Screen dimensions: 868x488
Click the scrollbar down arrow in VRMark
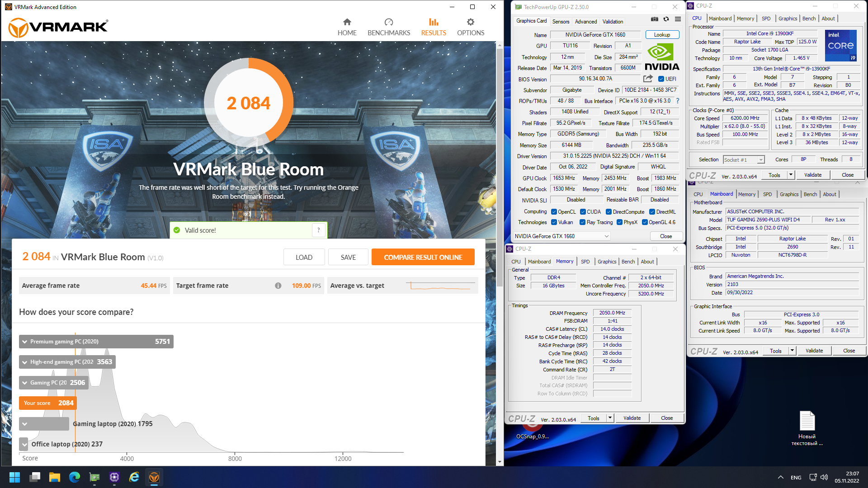[500, 462]
